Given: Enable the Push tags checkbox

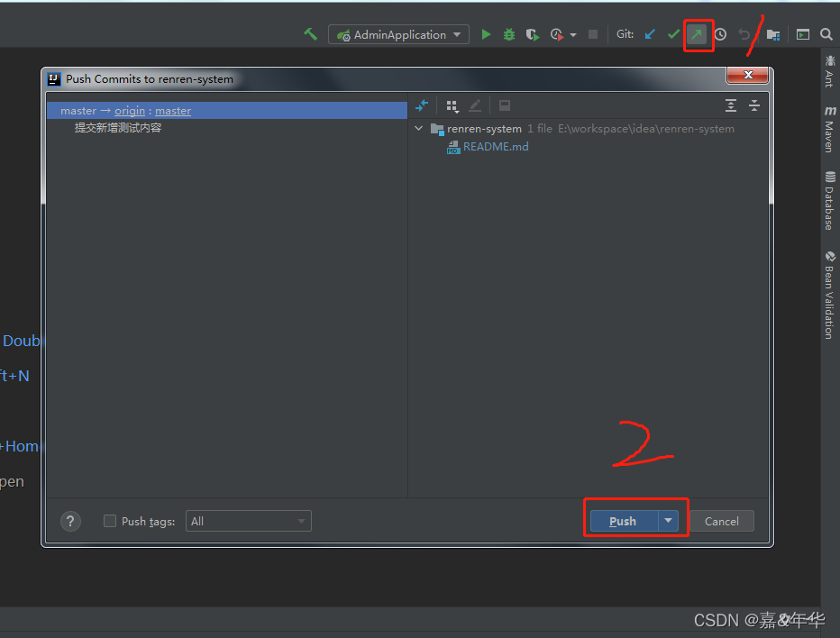Looking at the screenshot, I should pyautogui.click(x=110, y=521).
